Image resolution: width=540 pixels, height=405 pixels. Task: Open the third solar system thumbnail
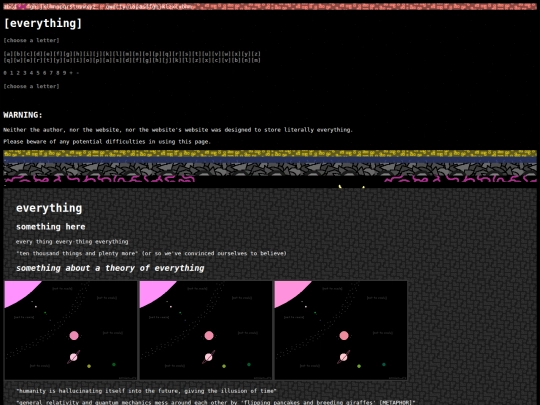(341, 330)
